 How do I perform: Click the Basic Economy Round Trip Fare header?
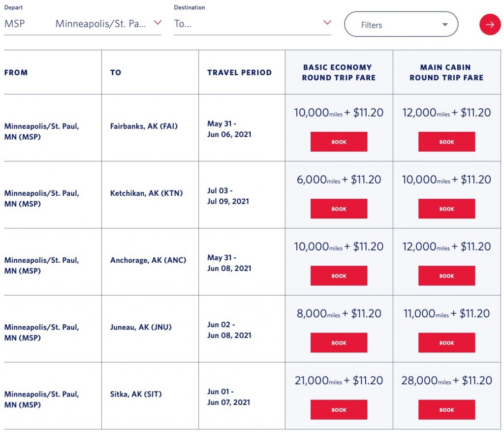339,72
